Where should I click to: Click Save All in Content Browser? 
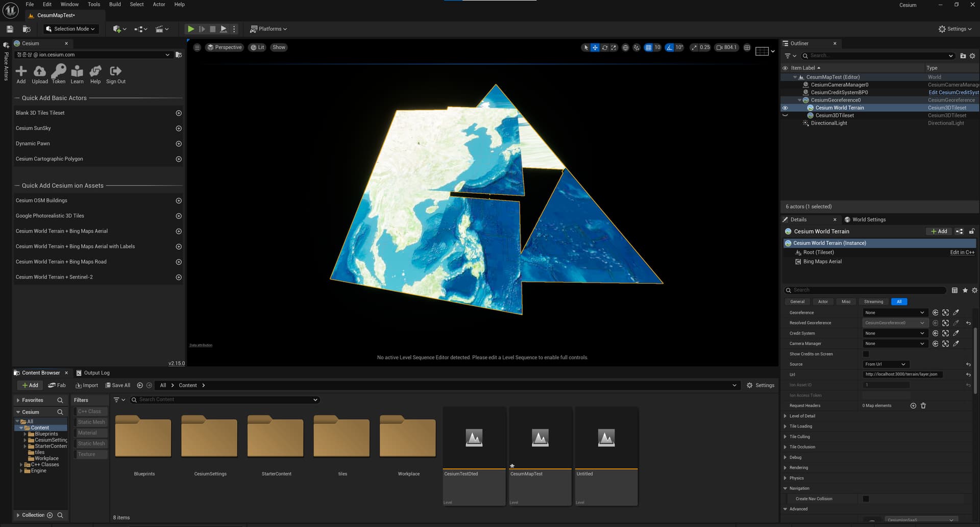(117, 385)
